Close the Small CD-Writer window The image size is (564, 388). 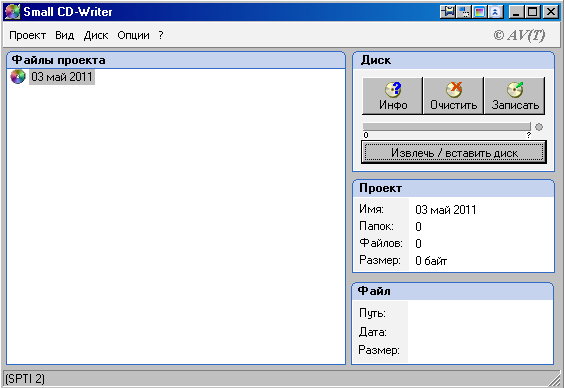[551, 12]
